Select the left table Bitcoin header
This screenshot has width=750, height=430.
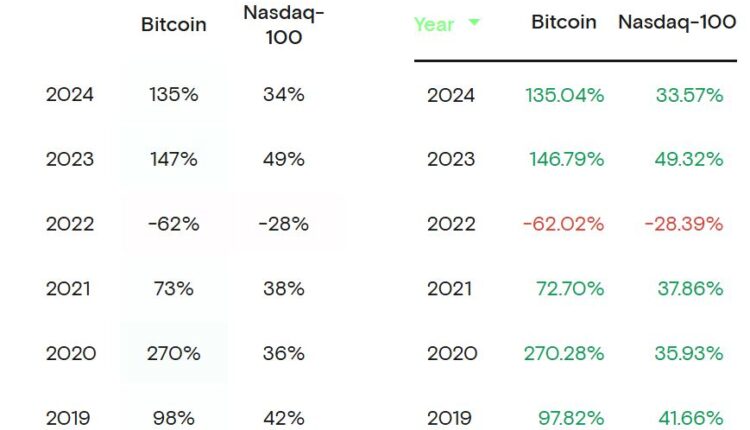(174, 25)
